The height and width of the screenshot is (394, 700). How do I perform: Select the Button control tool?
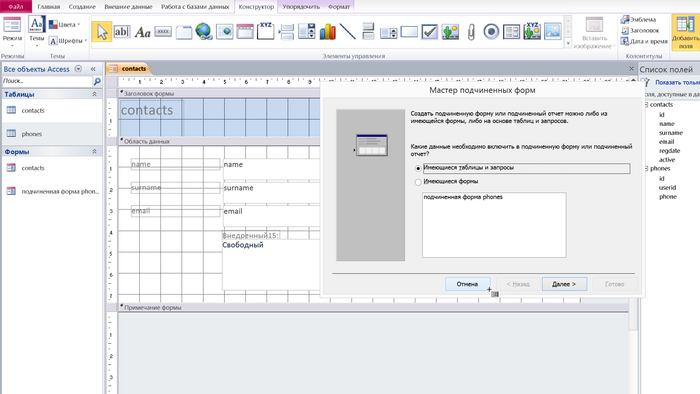point(163,32)
